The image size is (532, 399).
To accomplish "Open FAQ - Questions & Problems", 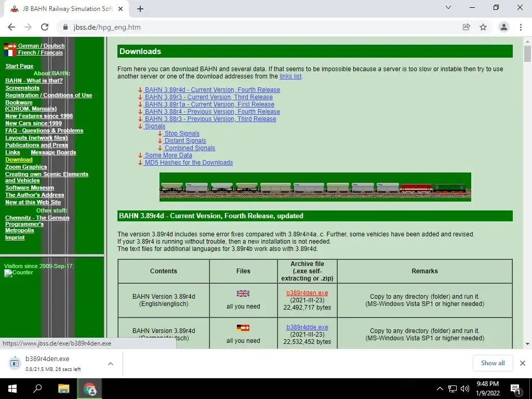I will click(44, 130).
